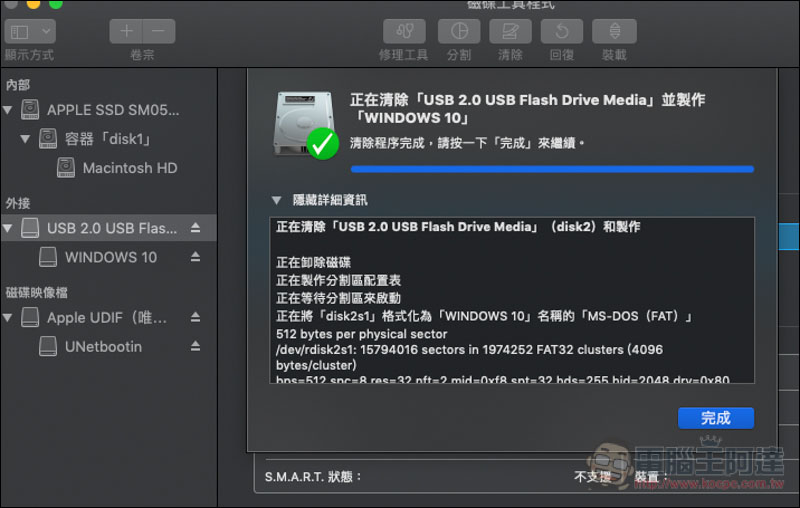Image resolution: width=800 pixels, height=508 pixels.
Task: Click the '正在等待分割區來啟動' log line
Action: tap(338, 298)
